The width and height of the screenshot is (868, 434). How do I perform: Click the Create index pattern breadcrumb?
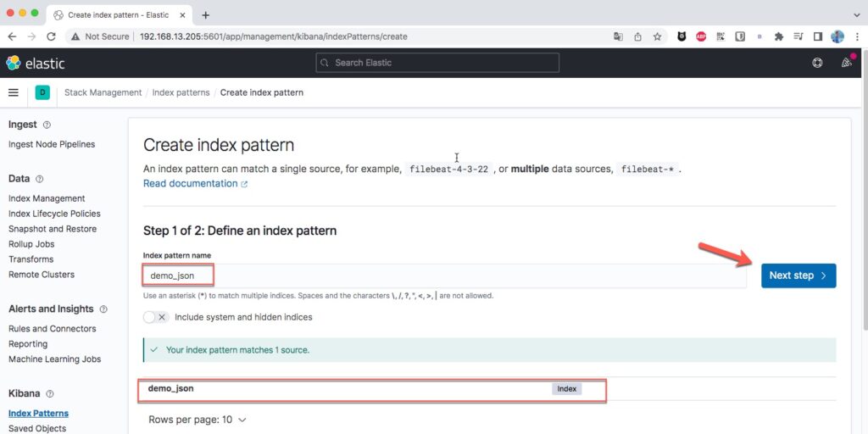tap(262, 92)
